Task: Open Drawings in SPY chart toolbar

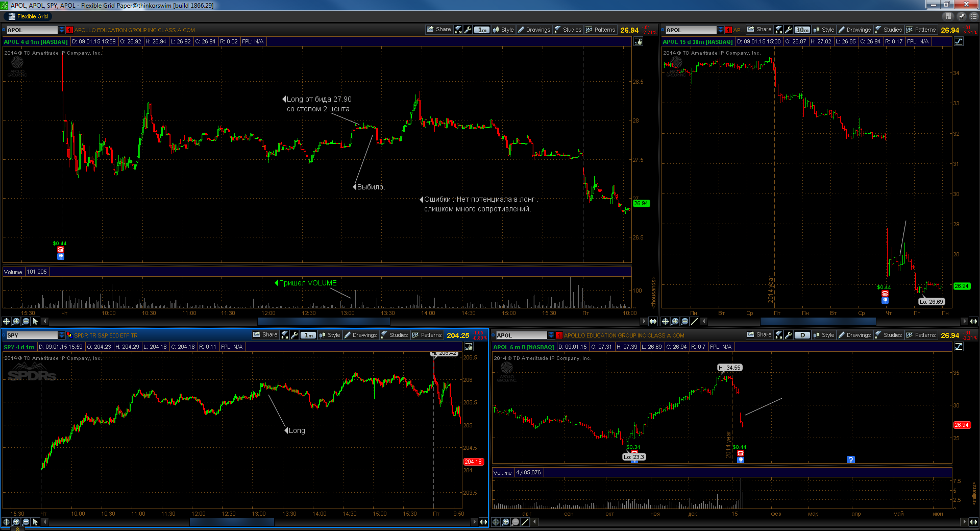Action: pyautogui.click(x=360, y=335)
